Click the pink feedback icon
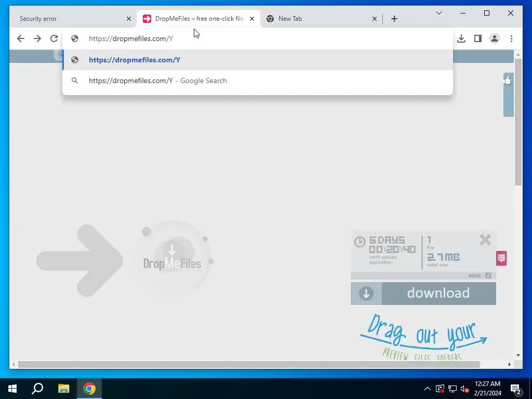Screen dimensions: 532x399 [501, 258]
